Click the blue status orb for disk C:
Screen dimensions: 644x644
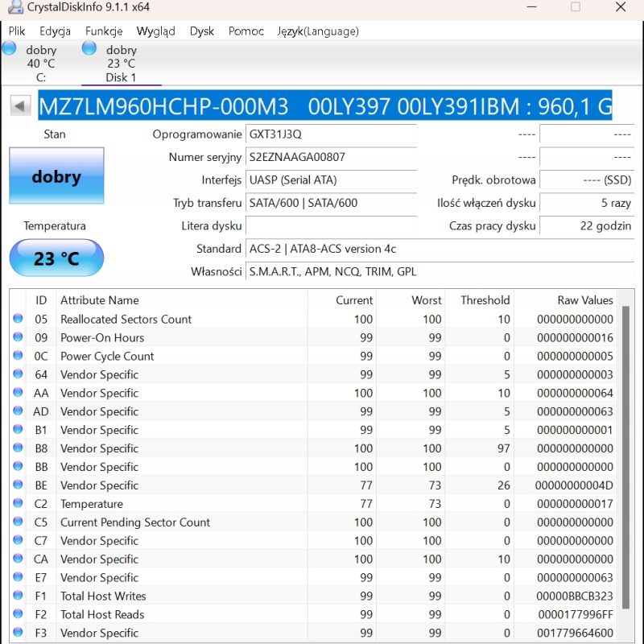tap(10, 48)
